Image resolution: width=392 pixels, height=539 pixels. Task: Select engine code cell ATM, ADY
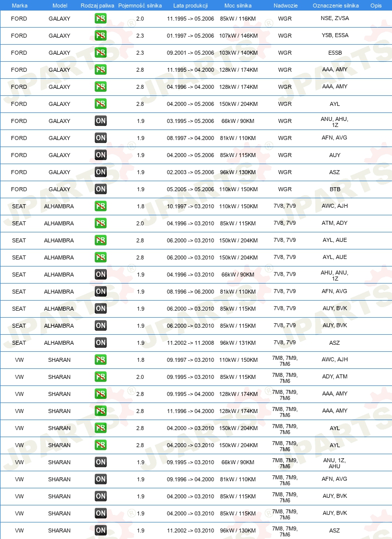[x=335, y=223]
